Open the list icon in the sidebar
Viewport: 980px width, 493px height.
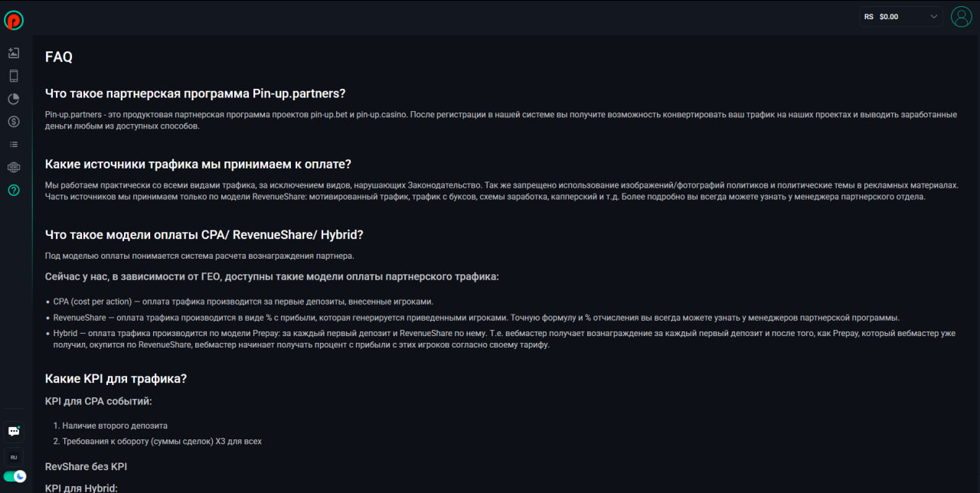tap(14, 144)
